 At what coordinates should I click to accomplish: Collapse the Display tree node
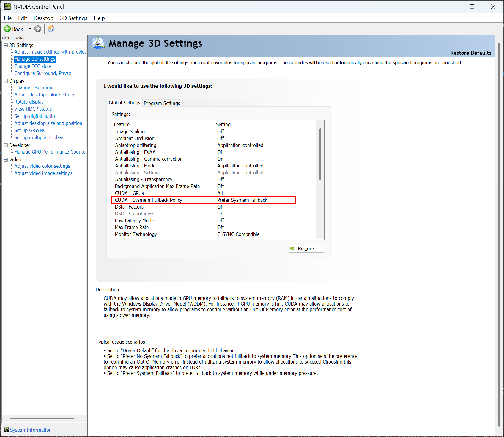(6, 81)
